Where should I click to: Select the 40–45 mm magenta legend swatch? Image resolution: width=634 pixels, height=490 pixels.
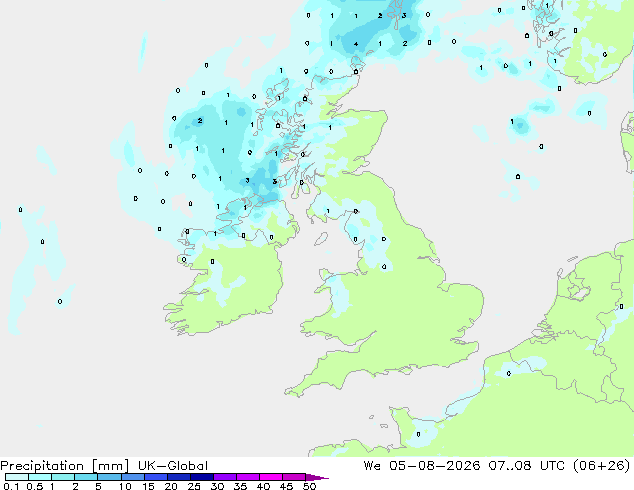271,477
